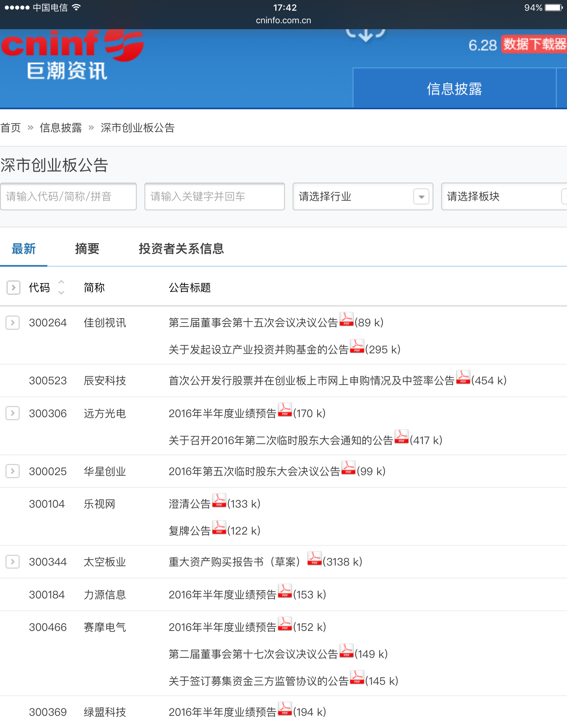567x728 pixels.
Task: Click 简称 column header
Action: click(x=94, y=287)
